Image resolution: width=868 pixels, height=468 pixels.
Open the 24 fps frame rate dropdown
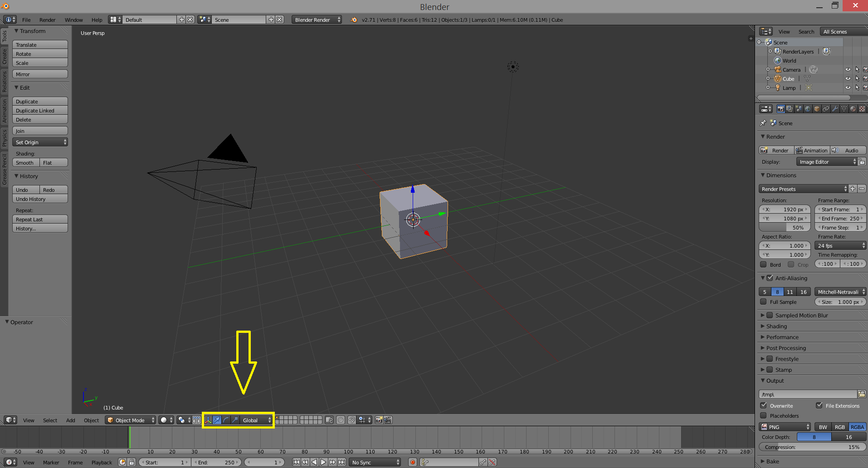(840, 246)
